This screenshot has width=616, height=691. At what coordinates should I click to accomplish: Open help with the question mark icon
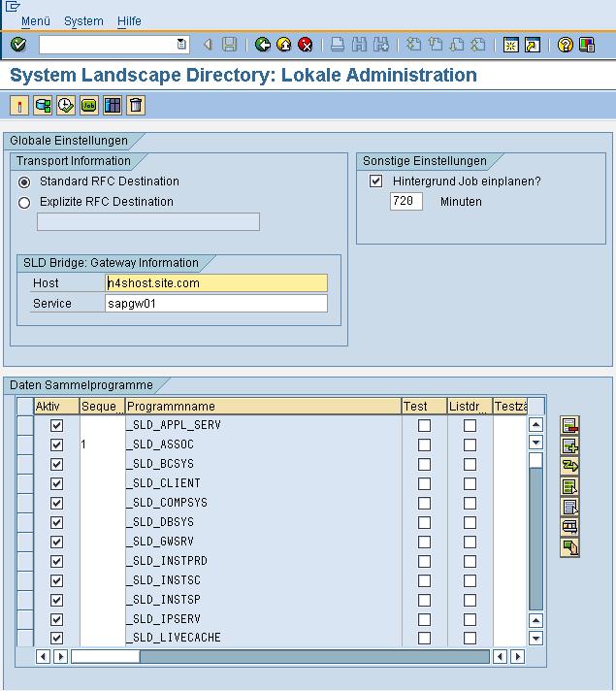566,45
